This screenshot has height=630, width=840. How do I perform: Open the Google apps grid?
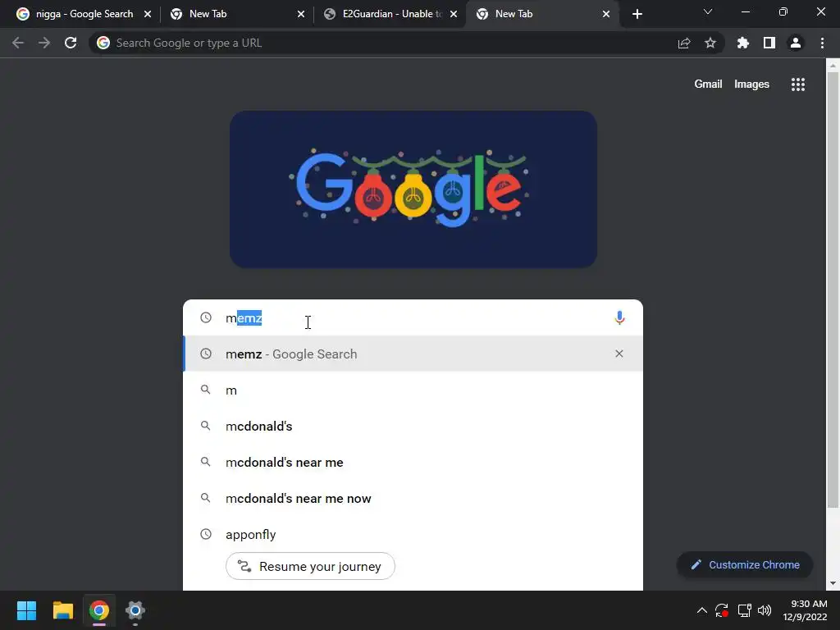(x=797, y=84)
